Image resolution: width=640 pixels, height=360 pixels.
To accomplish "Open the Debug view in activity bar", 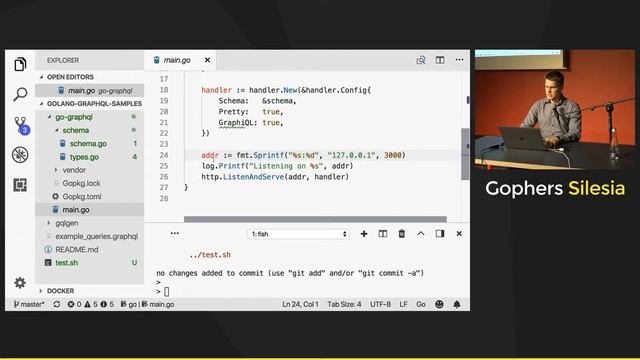I will 20,155.
